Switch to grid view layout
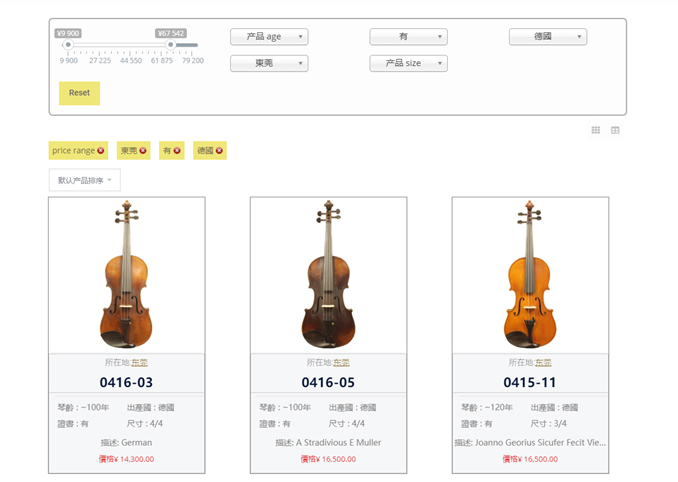The image size is (678, 482). (x=596, y=130)
